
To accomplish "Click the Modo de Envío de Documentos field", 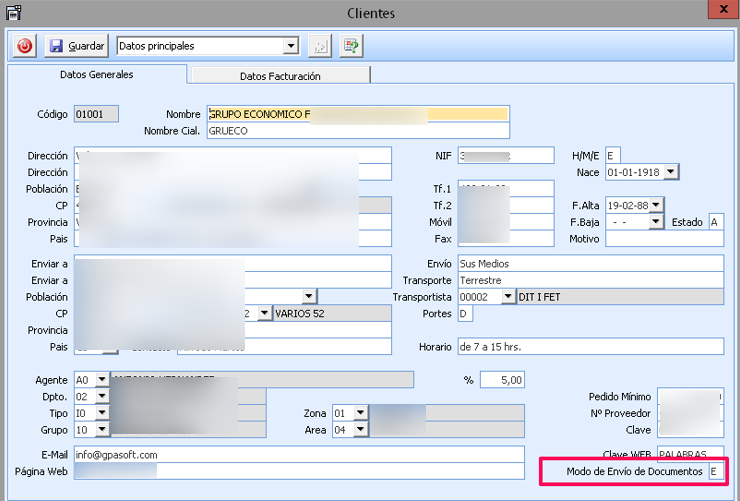I will (714, 471).
